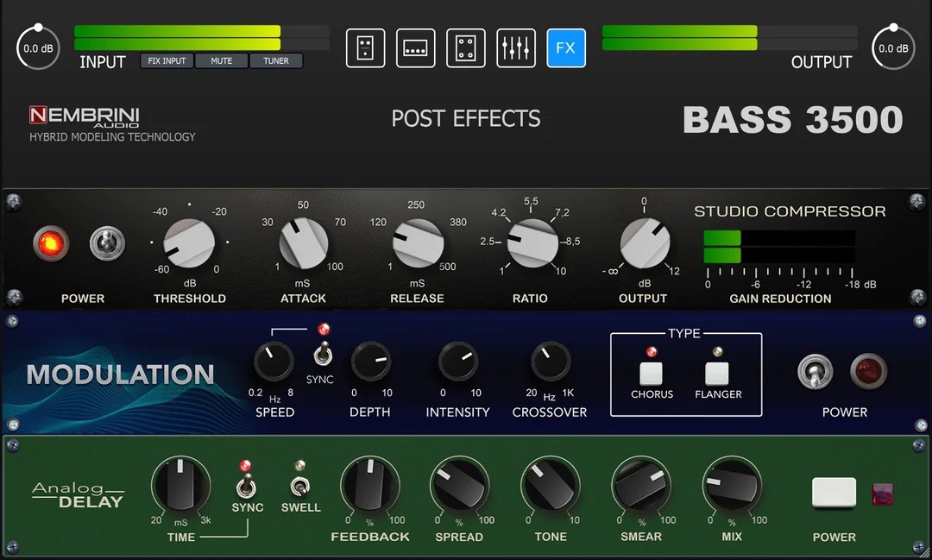Select the CHORUS type button
This screenshot has width=932, height=560.
(x=651, y=374)
